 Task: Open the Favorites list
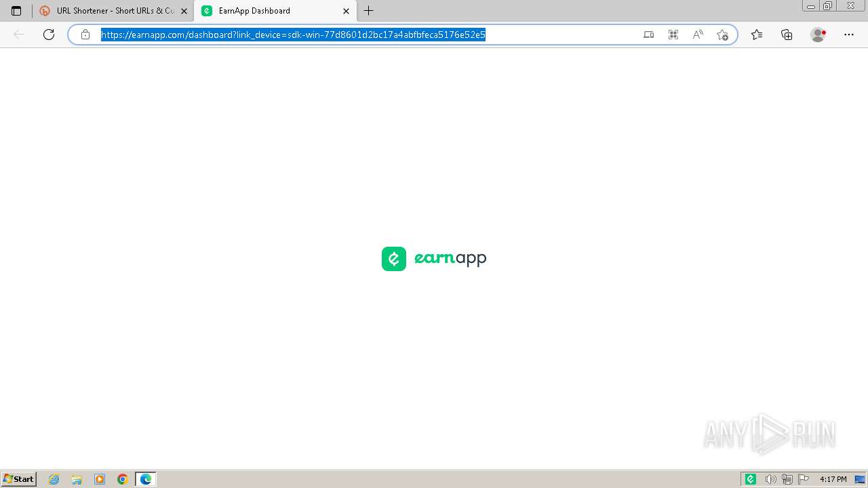pyautogui.click(x=757, y=35)
